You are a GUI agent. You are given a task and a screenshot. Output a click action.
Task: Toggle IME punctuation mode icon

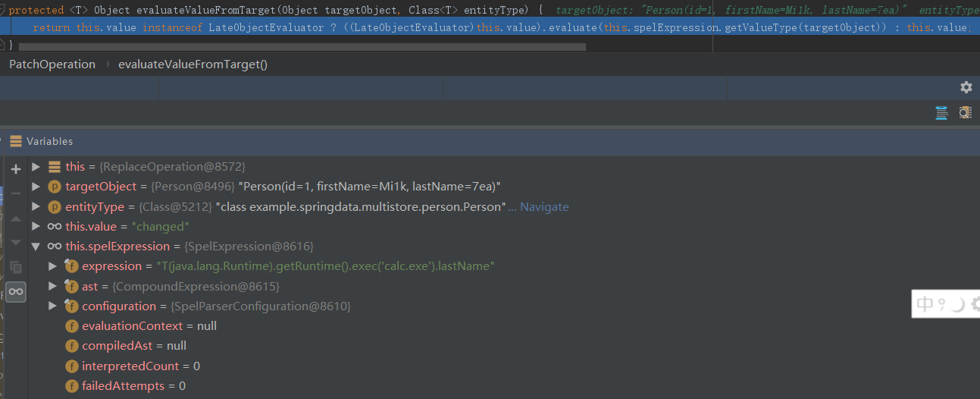click(941, 304)
